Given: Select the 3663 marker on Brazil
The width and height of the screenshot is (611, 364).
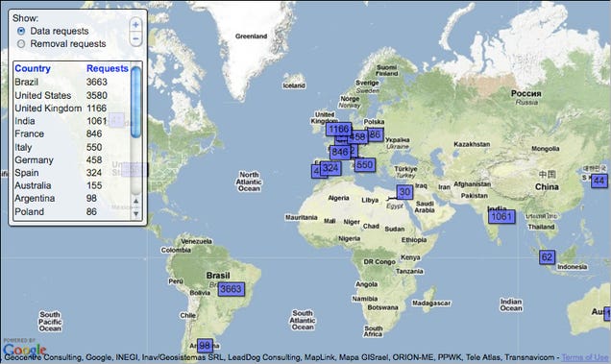Looking at the screenshot, I should pyautogui.click(x=232, y=289).
